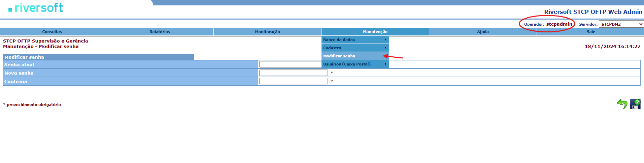This screenshot has width=644, height=163.
Task: Open the Servidor STCPDMZ dropdown
Action: click(621, 24)
